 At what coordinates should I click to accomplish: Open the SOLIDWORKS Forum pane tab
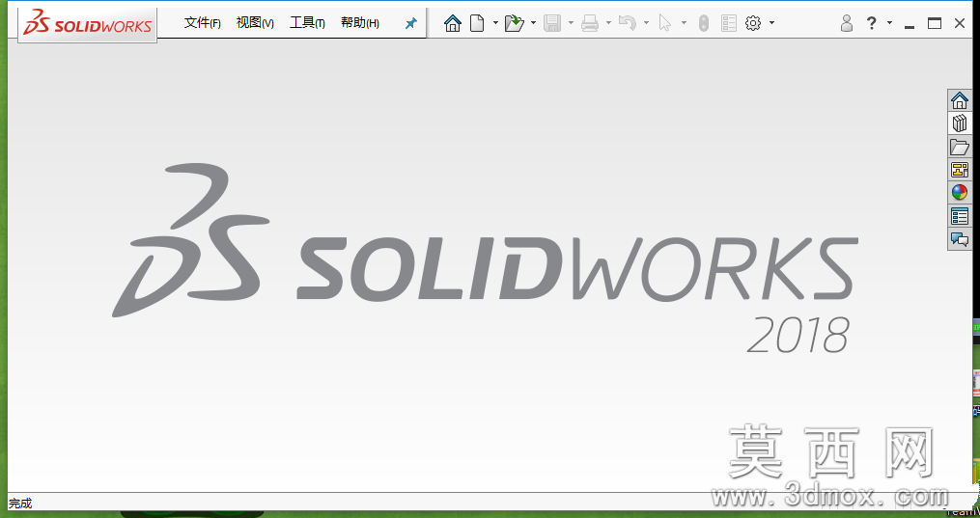tap(960, 239)
